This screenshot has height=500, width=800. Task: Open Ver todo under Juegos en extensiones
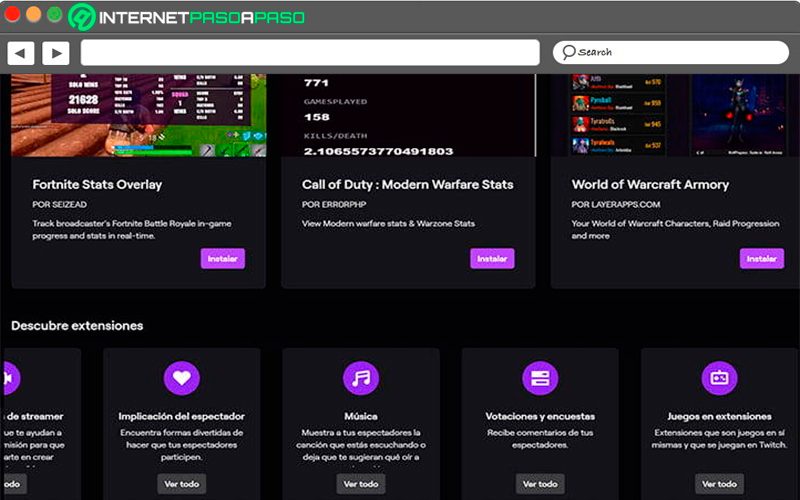coord(719,484)
